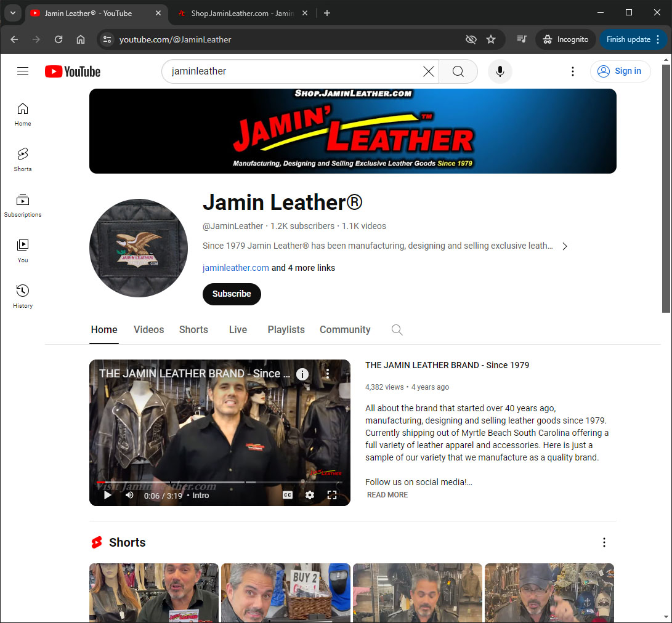
Task: Bookmark this page with the star
Action: (491, 39)
